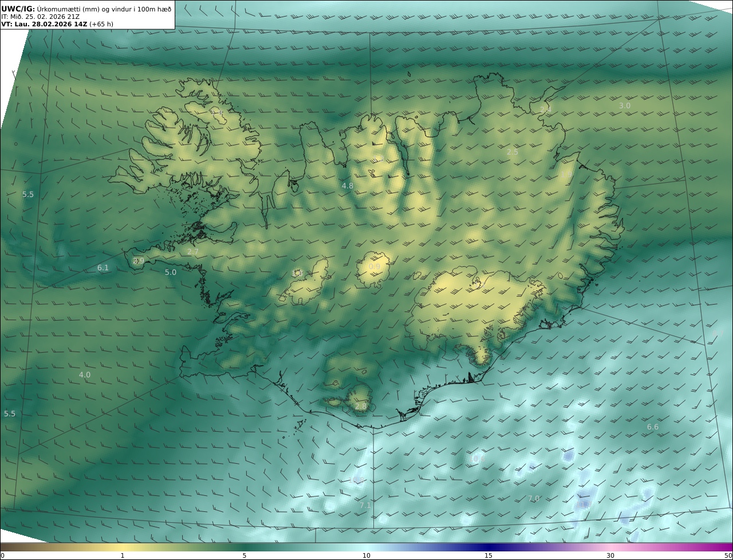Viewport: 733px width, 560px height.
Task: Click the '2.7' value on the map
Action: pyautogui.click(x=193, y=252)
